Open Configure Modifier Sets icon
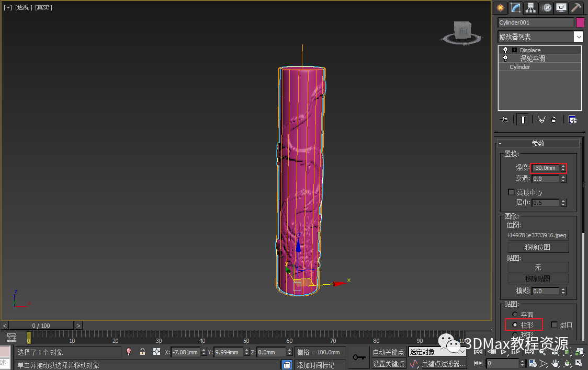The width and height of the screenshot is (588, 370). coord(572,120)
